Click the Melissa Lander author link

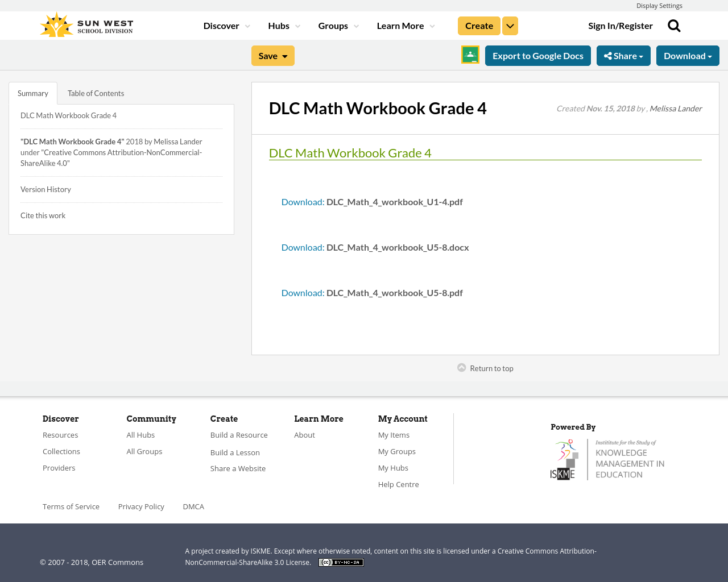click(676, 108)
